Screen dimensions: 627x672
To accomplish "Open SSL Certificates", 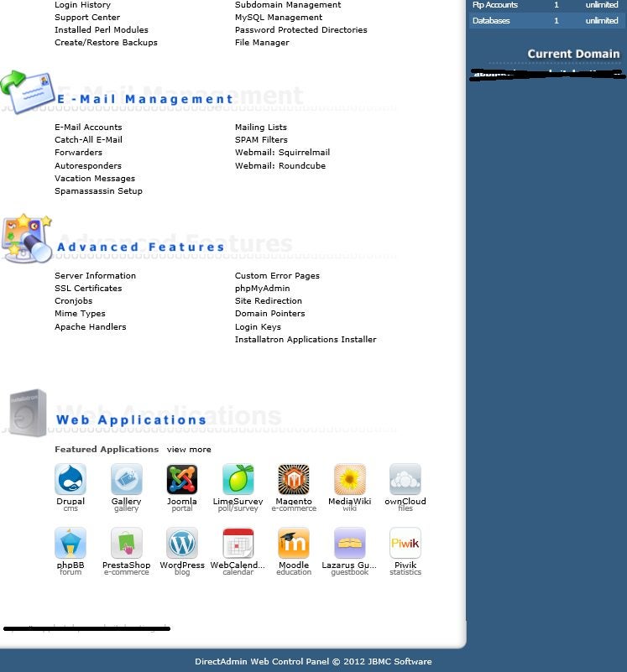I will point(88,288).
